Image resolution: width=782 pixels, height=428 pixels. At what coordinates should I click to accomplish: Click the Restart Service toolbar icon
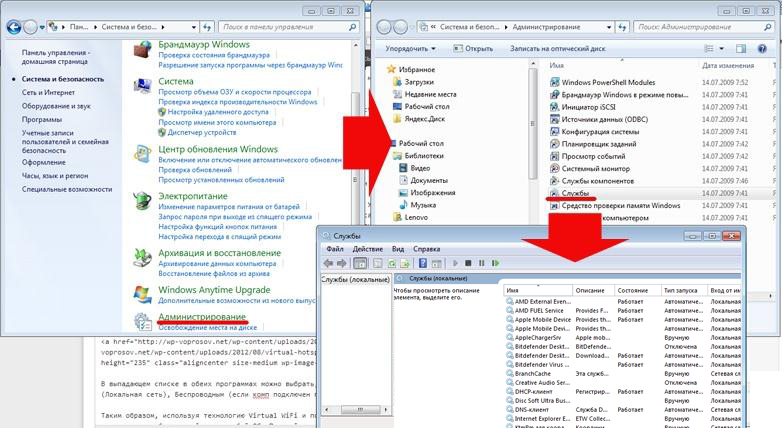click(x=495, y=263)
